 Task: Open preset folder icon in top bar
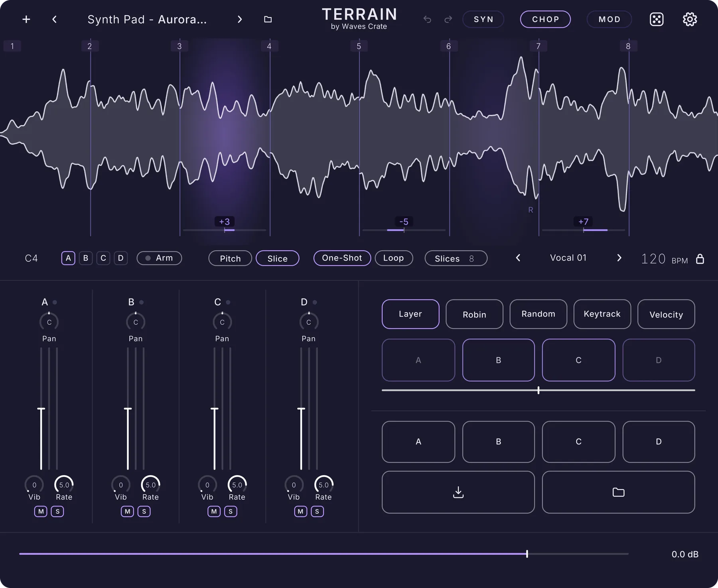point(268,19)
